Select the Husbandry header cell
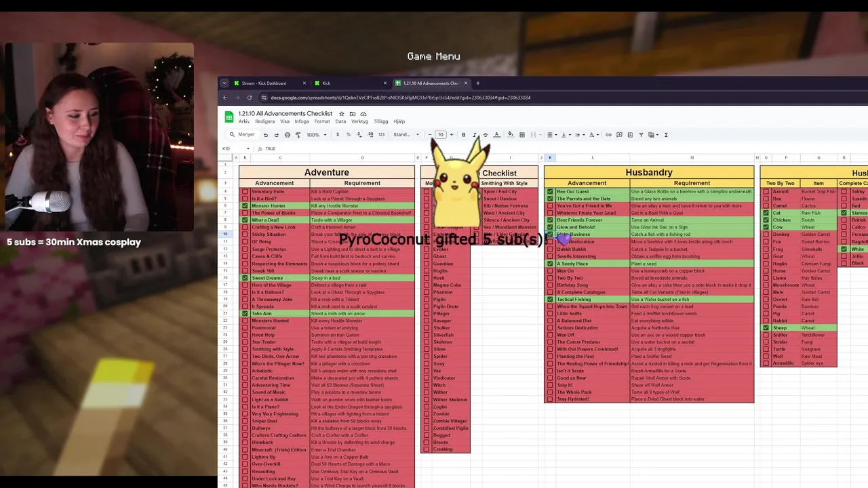Viewport: 868px width, 488px height. pos(649,172)
